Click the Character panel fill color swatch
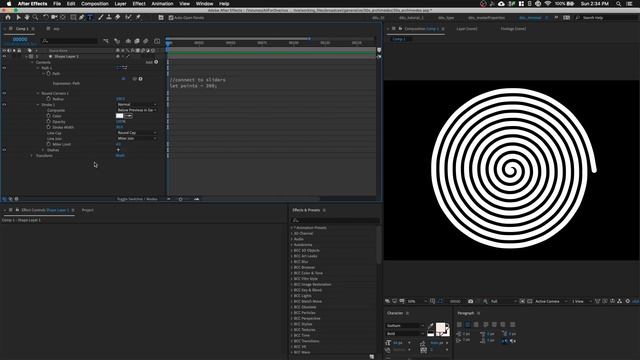 [440, 327]
